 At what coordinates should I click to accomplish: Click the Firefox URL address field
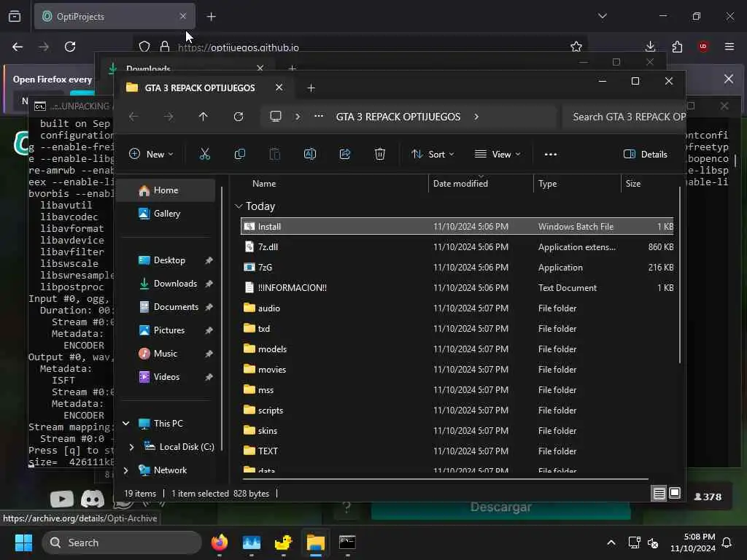click(362, 47)
